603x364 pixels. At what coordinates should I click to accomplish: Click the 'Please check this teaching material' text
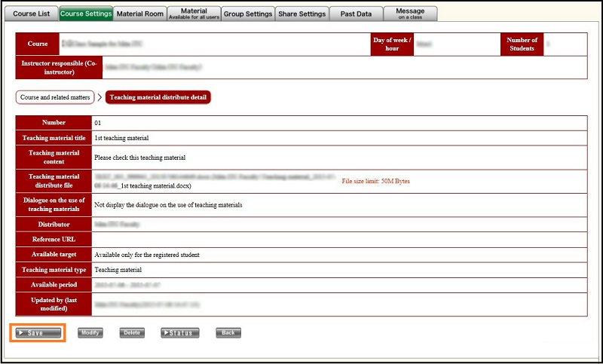point(139,158)
